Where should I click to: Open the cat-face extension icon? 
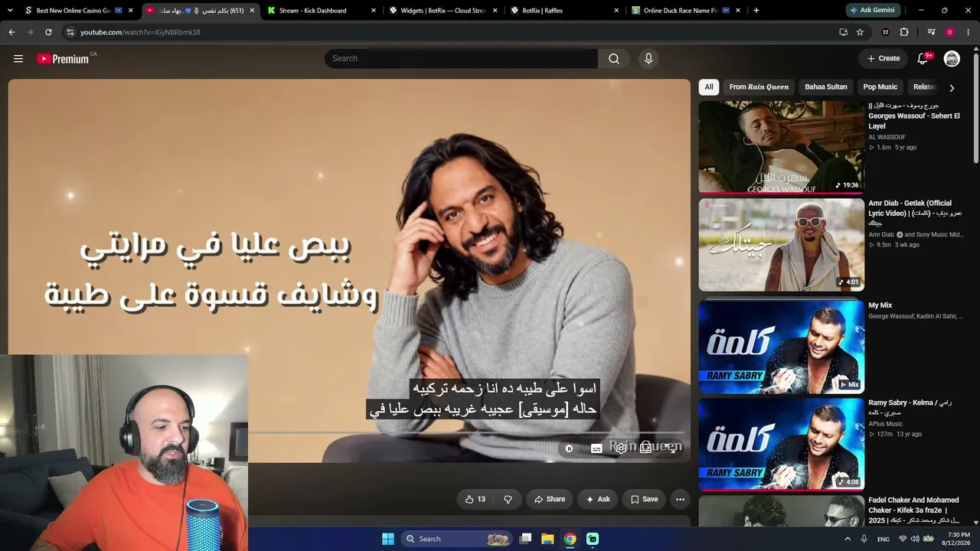[x=886, y=32]
